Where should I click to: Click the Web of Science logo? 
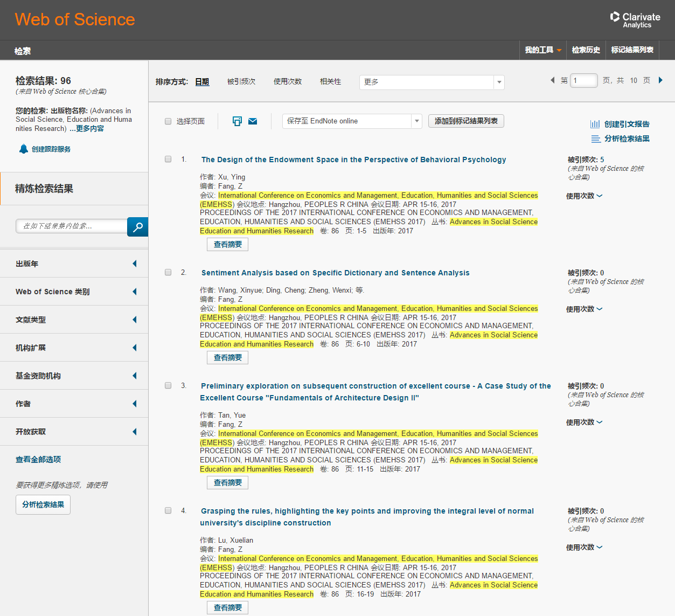pyautogui.click(x=75, y=19)
